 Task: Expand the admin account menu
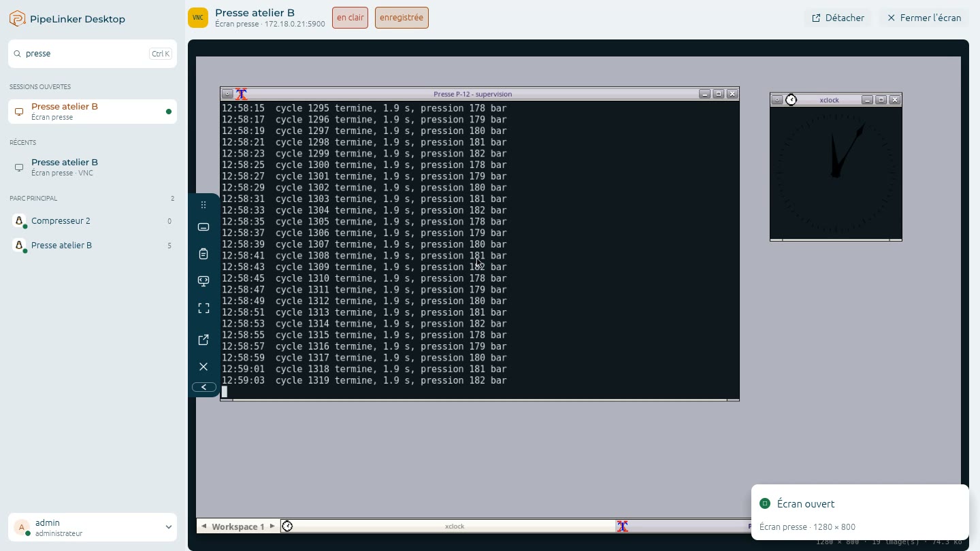point(169,527)
